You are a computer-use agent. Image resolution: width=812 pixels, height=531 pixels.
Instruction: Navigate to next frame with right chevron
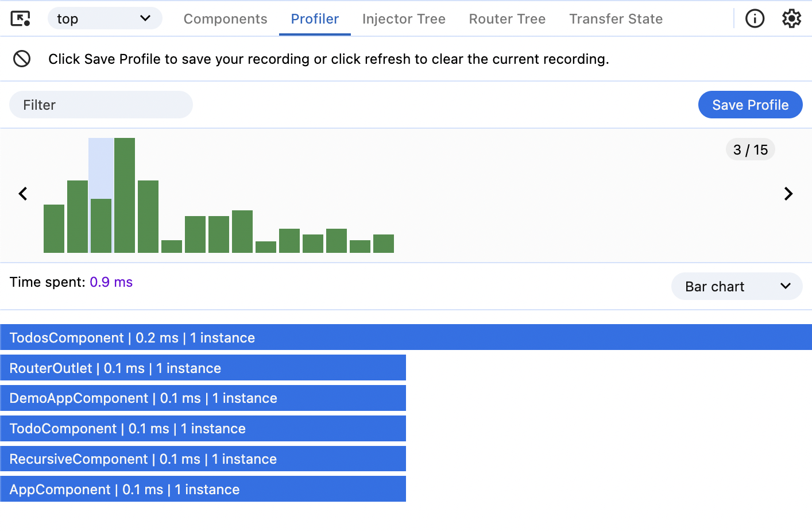pyautogui.click(x=788, y=194)
